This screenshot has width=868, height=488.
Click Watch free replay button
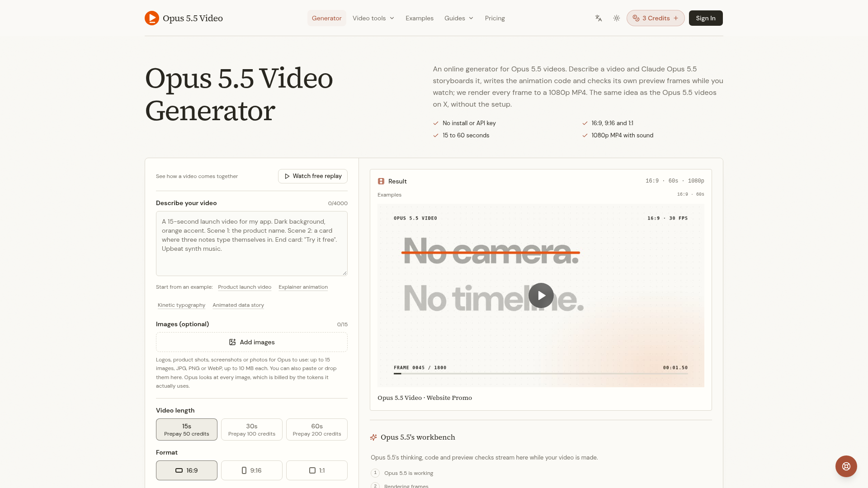(313, 176)
